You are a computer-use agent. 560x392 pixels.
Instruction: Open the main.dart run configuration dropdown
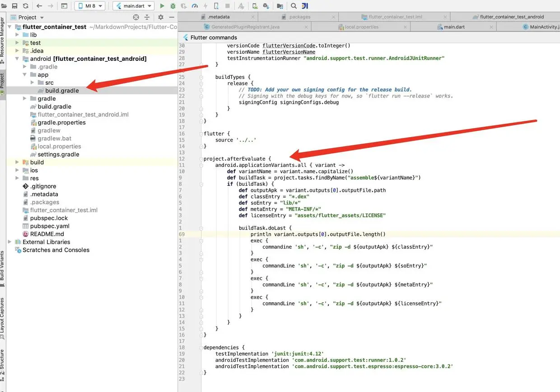pyautogui.click(x=133, y=6)
